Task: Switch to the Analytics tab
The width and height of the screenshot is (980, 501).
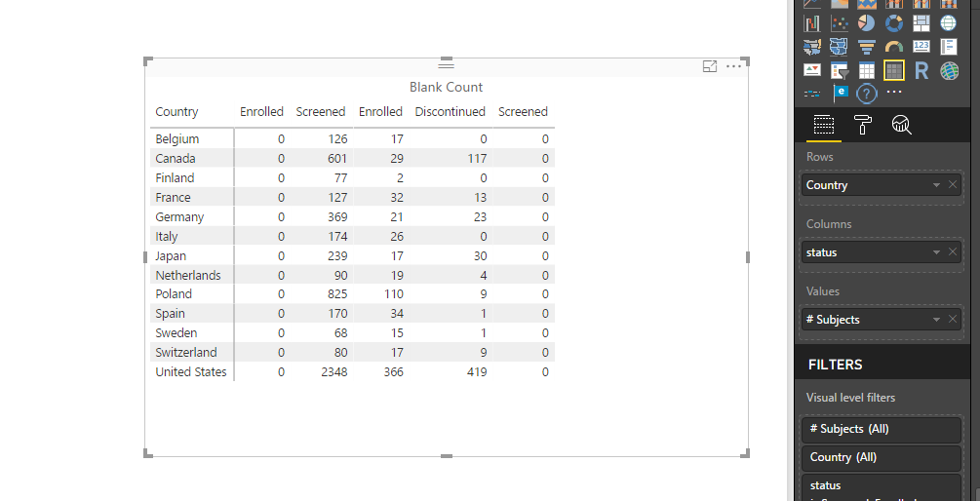Action: point(901,125)
